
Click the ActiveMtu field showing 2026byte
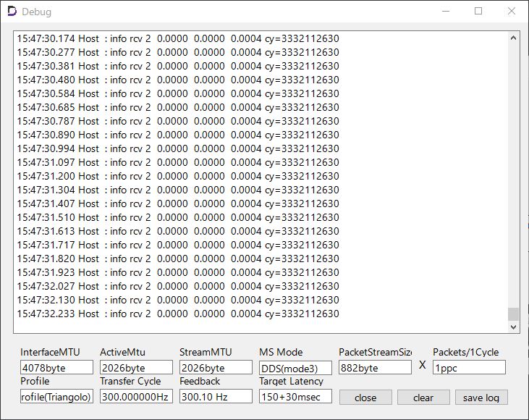coord(136,367)
